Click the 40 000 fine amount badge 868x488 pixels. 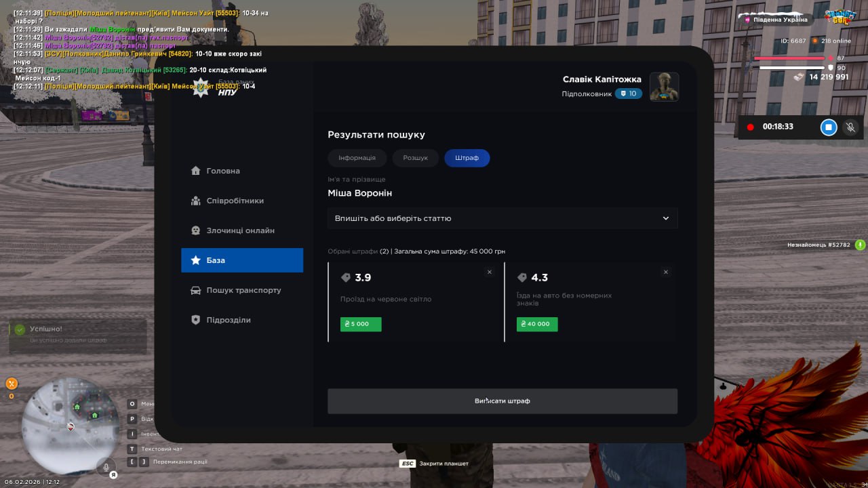click(537, 324)
